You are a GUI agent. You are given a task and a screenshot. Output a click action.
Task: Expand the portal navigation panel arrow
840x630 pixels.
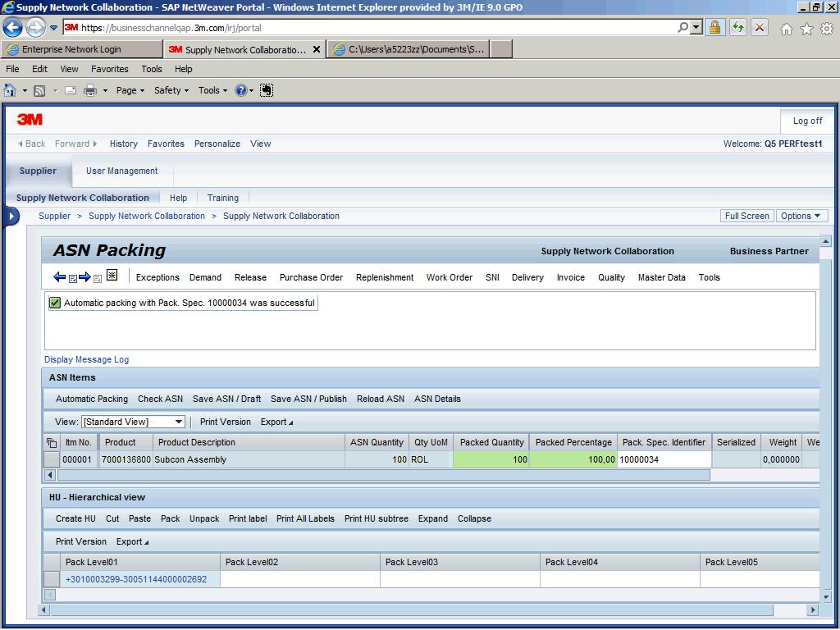pos(11,217)
